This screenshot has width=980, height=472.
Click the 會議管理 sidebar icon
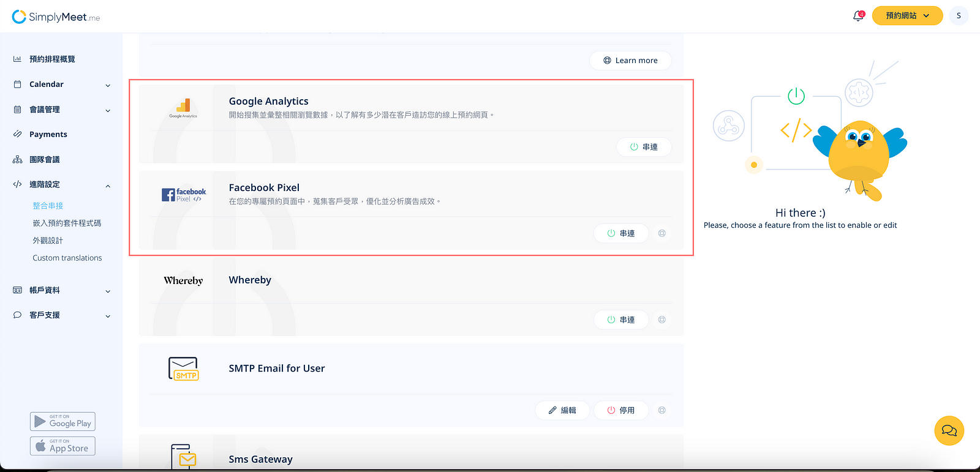click(x=17, y=110)
